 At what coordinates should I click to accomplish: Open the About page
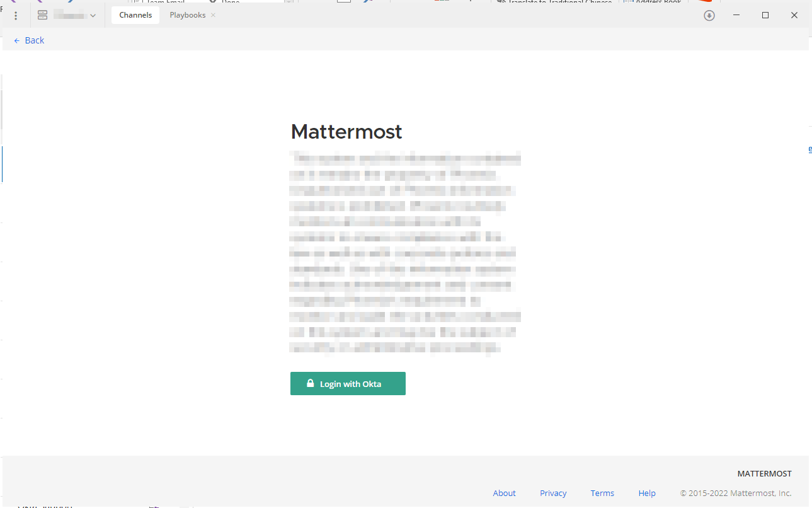pos(504,493)
